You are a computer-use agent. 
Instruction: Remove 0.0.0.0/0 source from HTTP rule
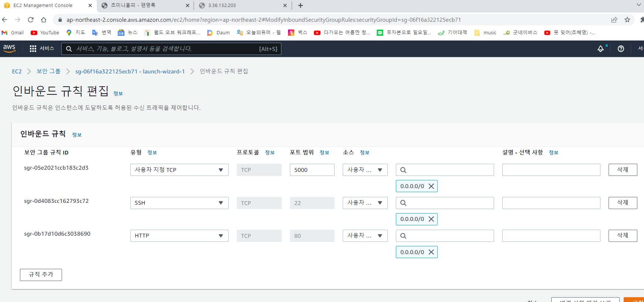pos(431,252)
